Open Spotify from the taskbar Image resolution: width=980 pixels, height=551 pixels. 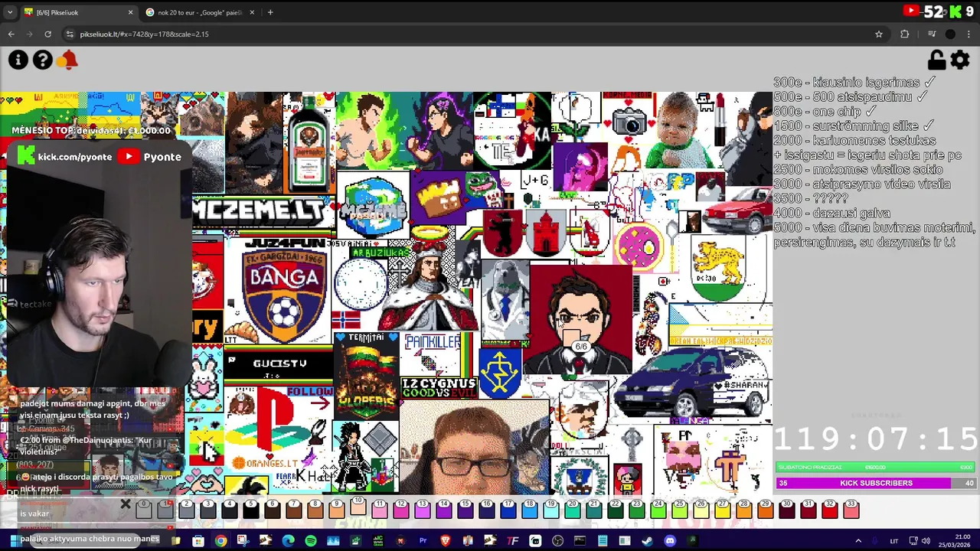pos(310,542)
